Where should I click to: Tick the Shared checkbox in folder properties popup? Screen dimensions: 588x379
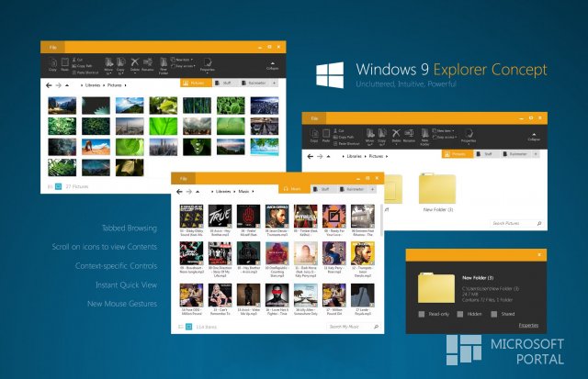click(494, 314)
